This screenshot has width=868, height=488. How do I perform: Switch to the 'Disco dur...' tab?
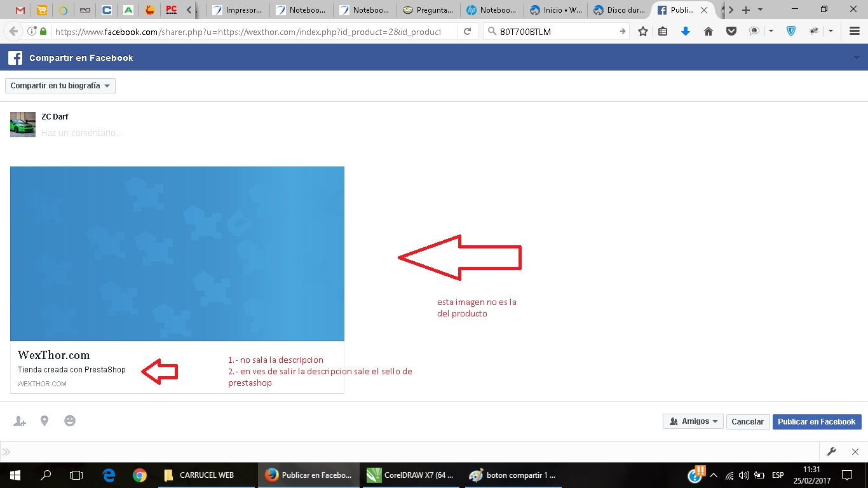[619, 10]
